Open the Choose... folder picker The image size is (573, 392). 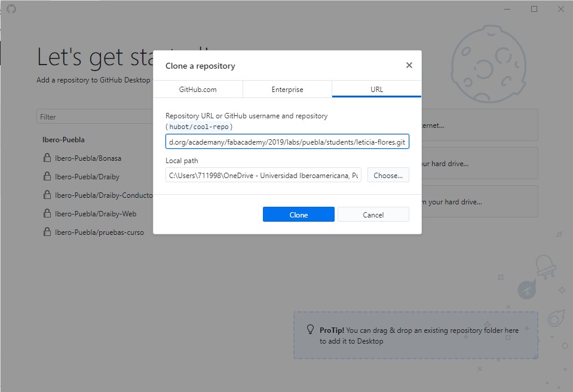(x=388, y=175)
